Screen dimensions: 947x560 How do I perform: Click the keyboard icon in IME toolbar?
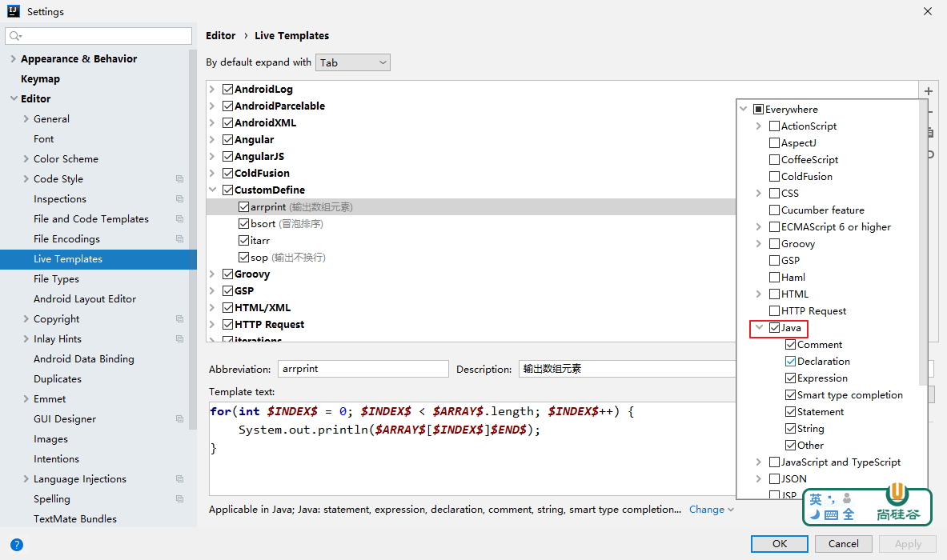point(831,515)
